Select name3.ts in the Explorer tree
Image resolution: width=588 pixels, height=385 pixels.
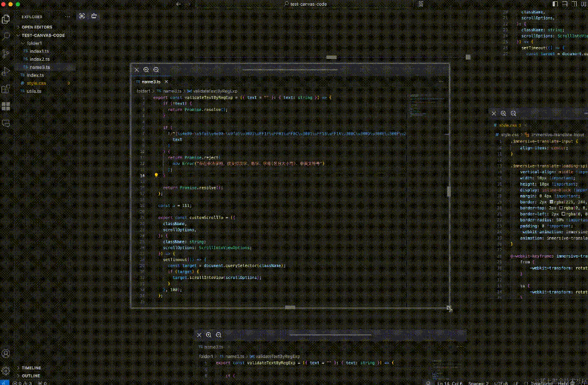pos(45,67)
